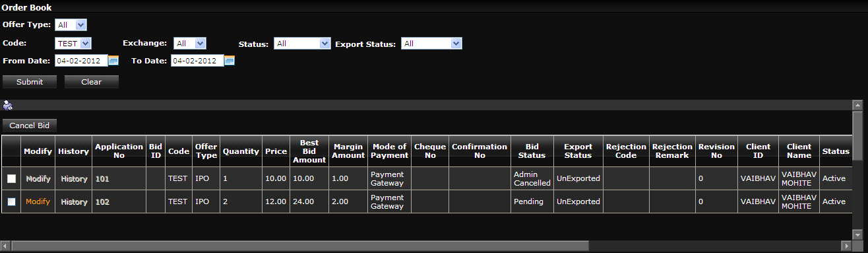Click the horizontal scrollbar left arrow
The width and height of the screenshot is (868, 253).
[x=6, y=246]
